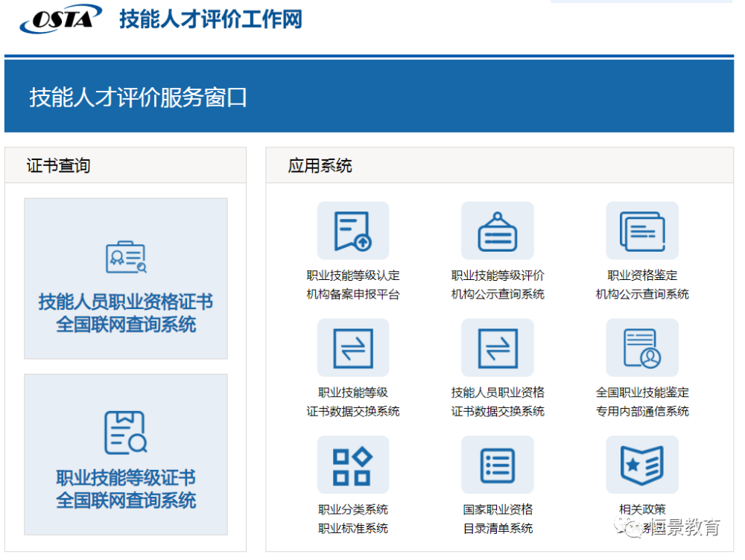Open the 职业技能等级认定机构备案申报平台 icon

pos(353,230)
